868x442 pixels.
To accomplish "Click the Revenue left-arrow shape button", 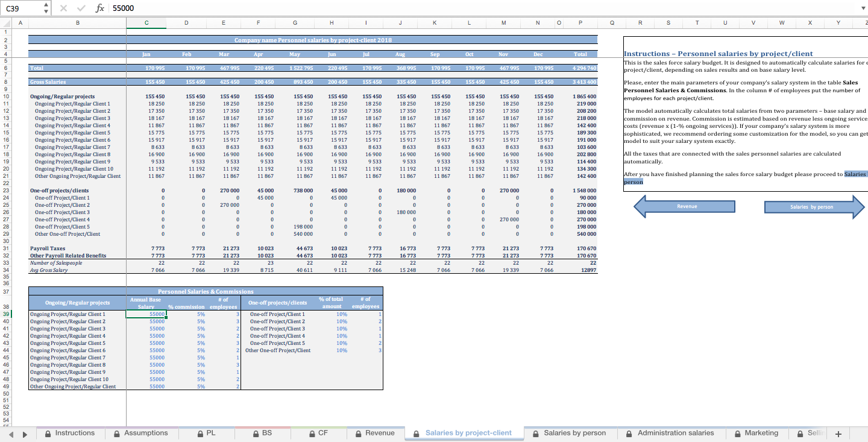I will click(685, 206).
